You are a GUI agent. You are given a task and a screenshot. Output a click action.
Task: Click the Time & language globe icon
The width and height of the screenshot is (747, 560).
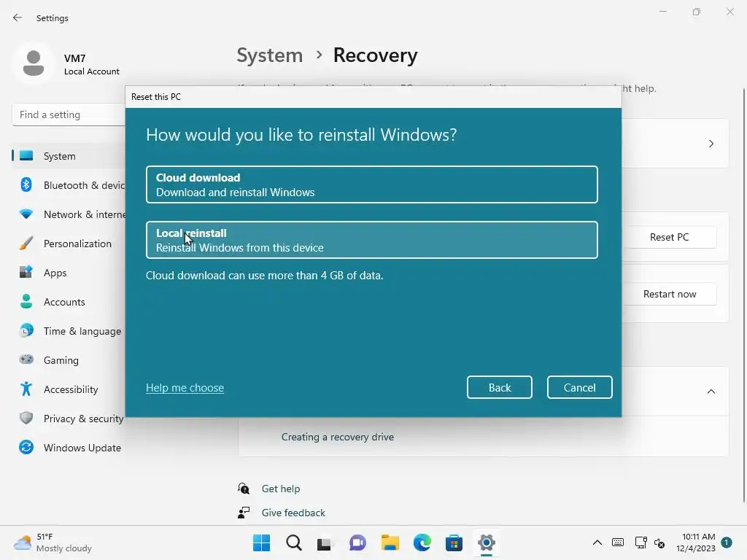coord(26,330)
